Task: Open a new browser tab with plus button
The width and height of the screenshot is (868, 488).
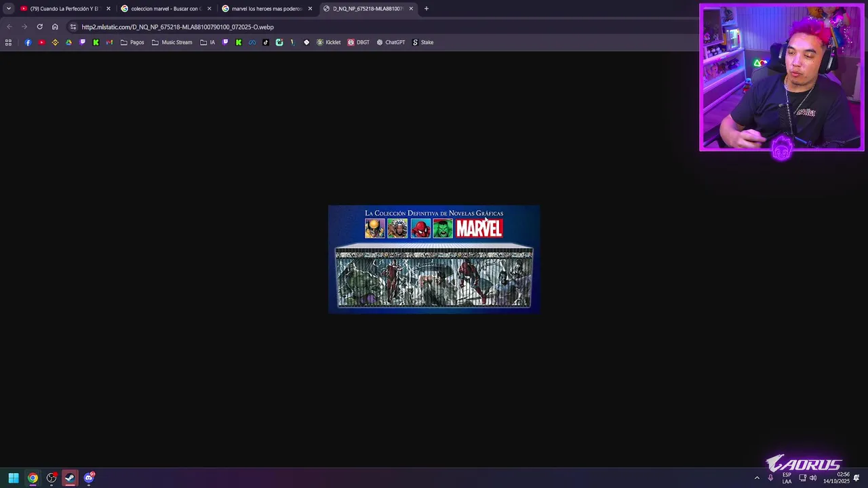Action: (x=427, y=9)
